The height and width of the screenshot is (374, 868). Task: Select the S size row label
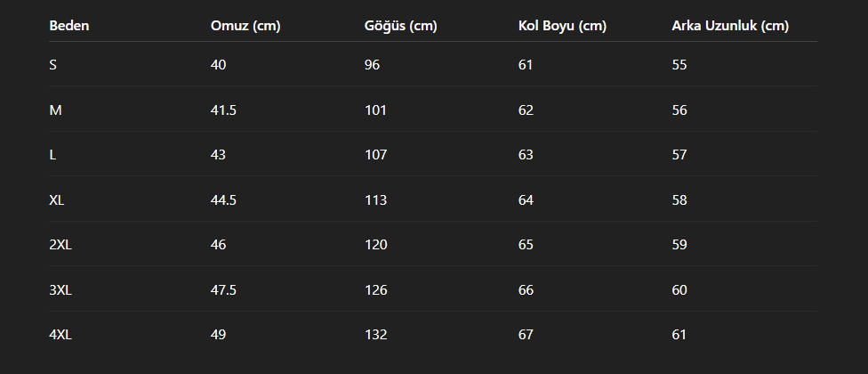(53, 65)
